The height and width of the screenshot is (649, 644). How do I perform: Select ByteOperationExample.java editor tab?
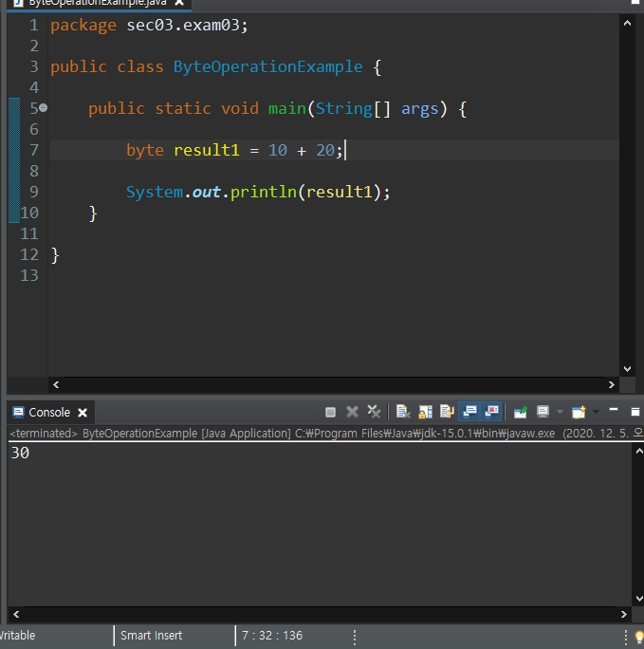pyautogui.click(x=98, y=3)
